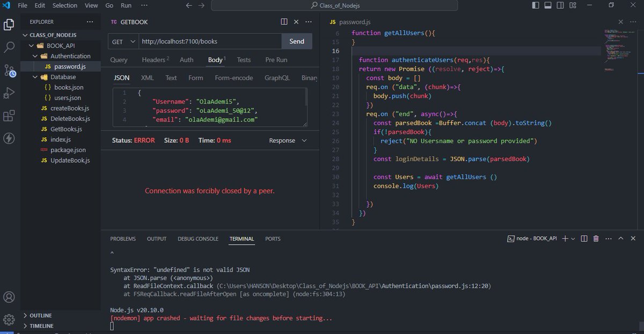Split the terminal pane

pos(584,238)
